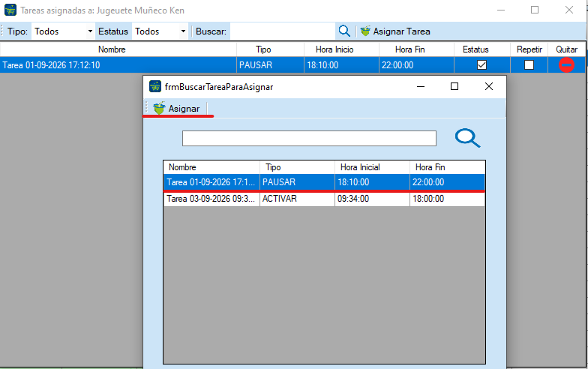Click the Quitar column header
This screenshot has height=369, width=588.
567,49
